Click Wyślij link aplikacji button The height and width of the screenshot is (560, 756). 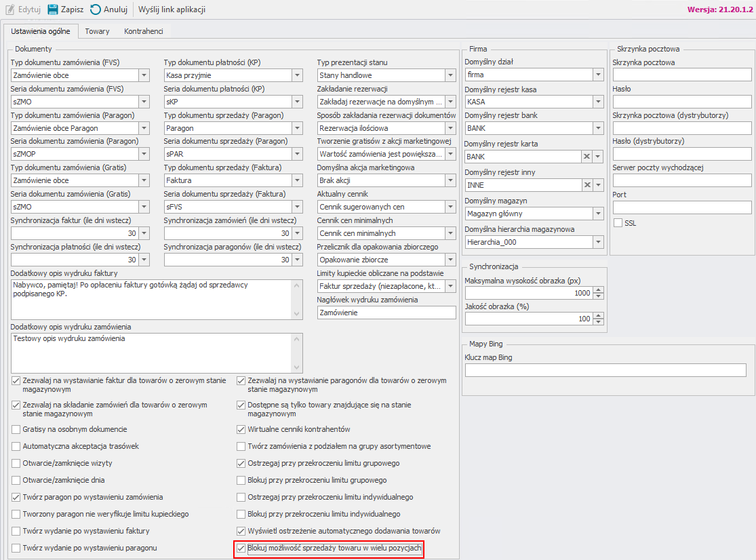pos(172,9)
